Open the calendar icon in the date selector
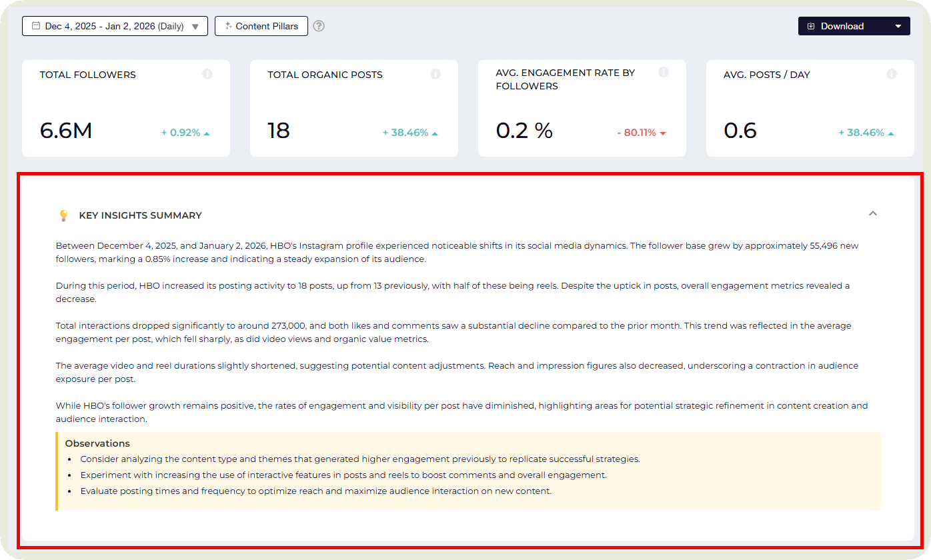The height and width of the screenshot is (560, 931). pos(36,25)
